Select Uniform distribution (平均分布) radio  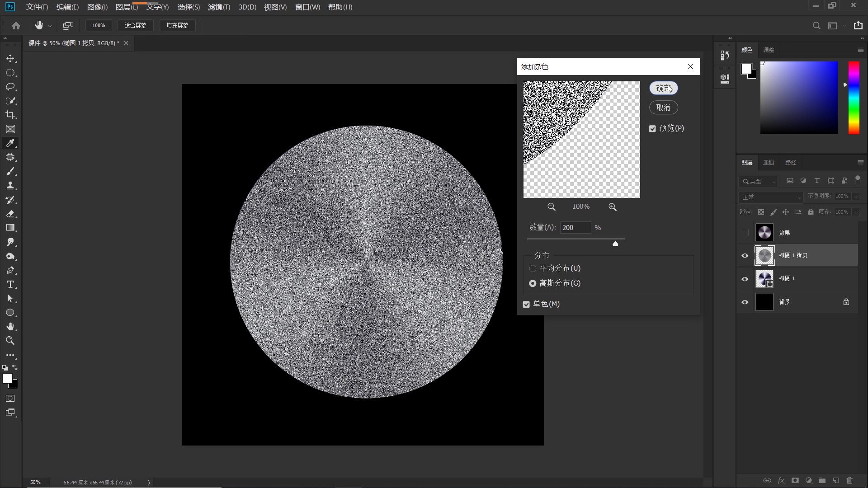pos(533,268)
